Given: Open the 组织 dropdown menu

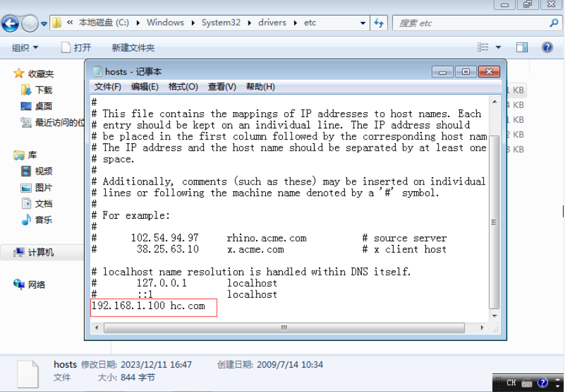Looking at the screenshot, I should click(x=25, y=47).
